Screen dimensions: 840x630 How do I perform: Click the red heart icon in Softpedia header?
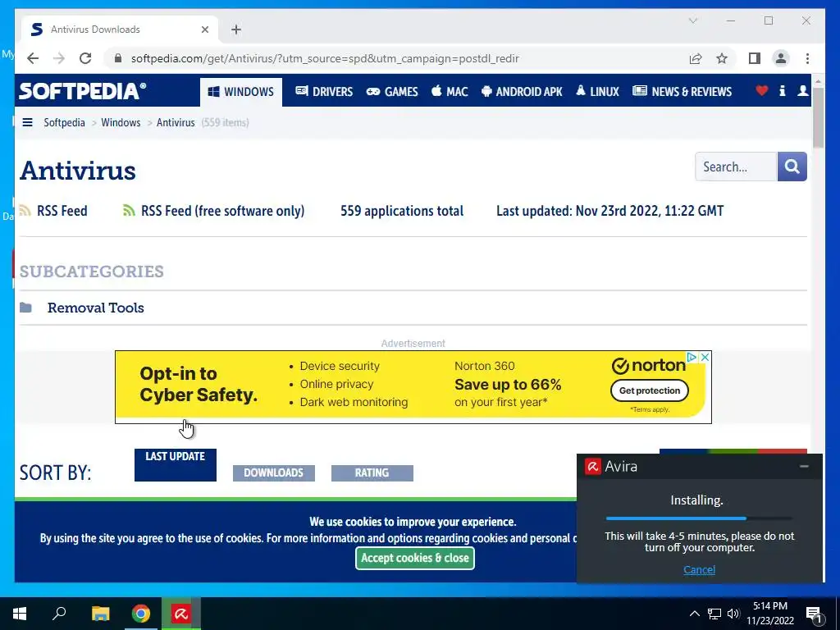point(762,90)
